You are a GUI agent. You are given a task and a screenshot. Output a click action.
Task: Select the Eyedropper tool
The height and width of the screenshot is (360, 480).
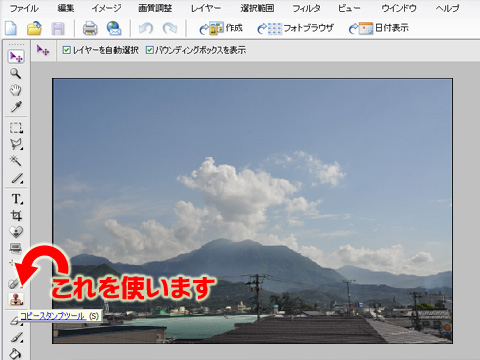pyautogui.click(x=15, y=107)
